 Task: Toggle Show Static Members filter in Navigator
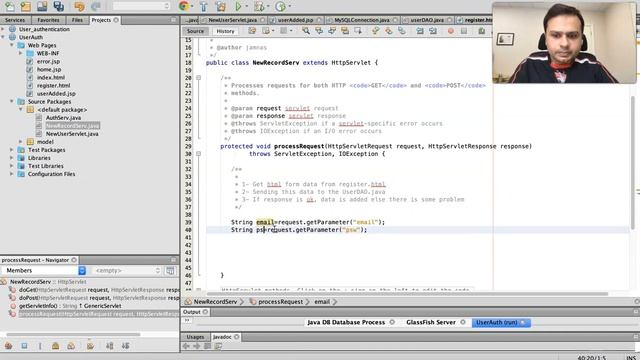pos(40,346)
